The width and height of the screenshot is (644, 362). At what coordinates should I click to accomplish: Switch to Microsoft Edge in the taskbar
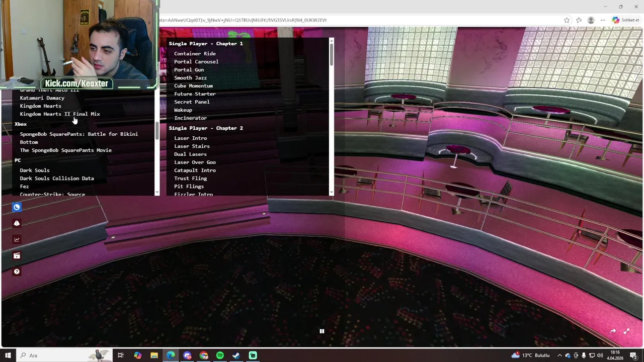pos(171,355)
